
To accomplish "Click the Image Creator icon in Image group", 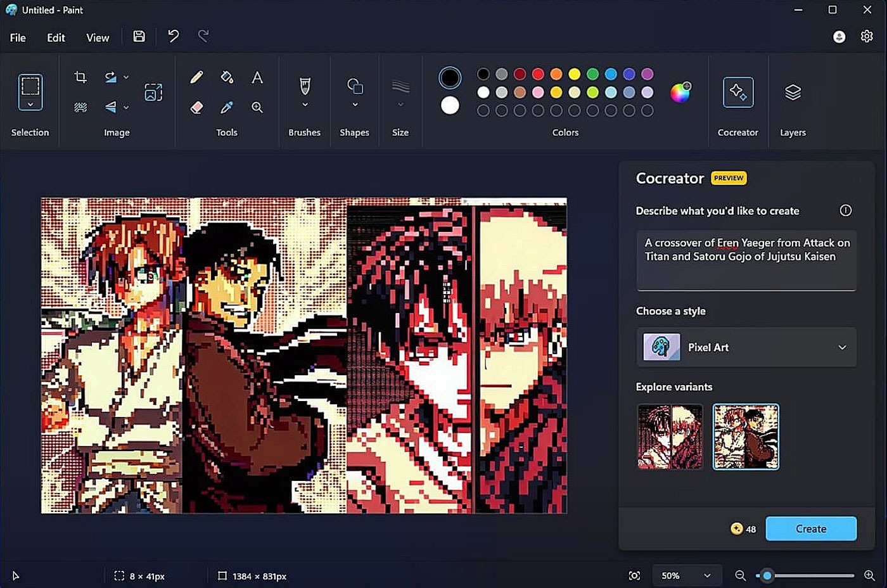I will point(153,93).
